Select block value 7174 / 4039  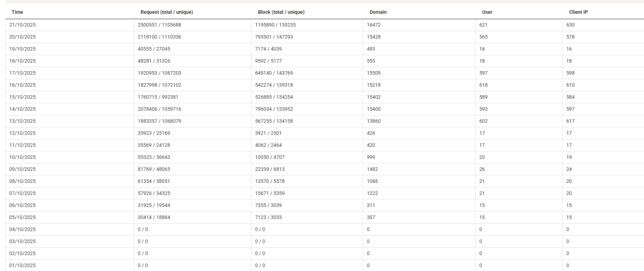click(x=268, y=49)
